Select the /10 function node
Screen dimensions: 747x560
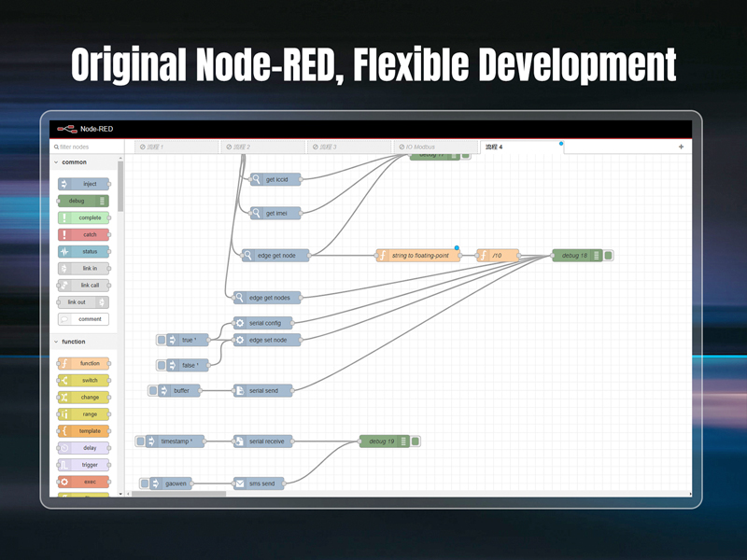[x=498, y=256]
